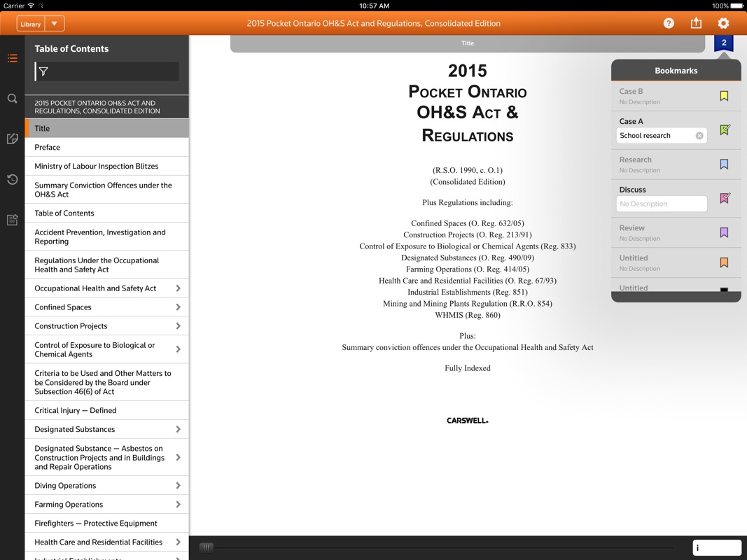
Task: Click the blue bookmark ribbon showing 2
Action: (x=724, y=44)
